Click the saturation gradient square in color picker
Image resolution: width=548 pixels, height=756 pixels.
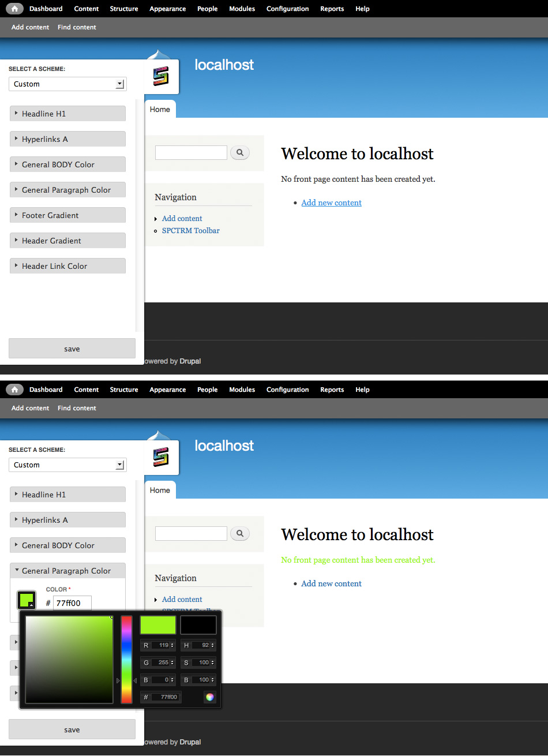point(69,659)
